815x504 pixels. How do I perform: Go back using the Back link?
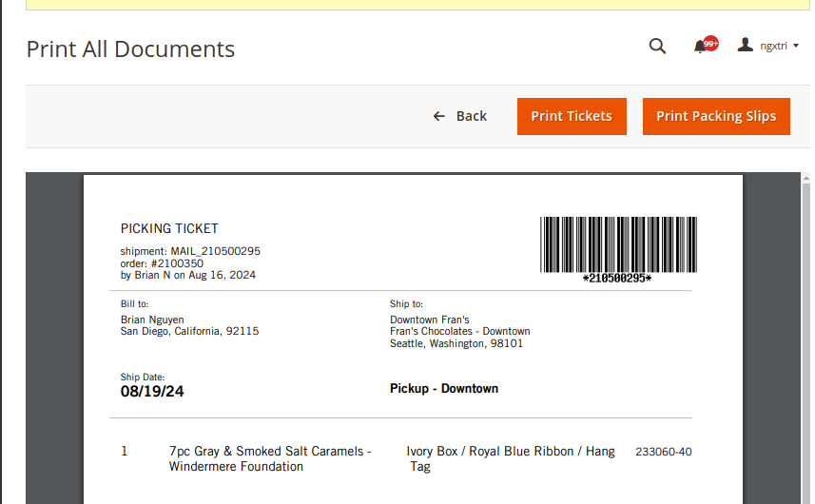(460, 116)
